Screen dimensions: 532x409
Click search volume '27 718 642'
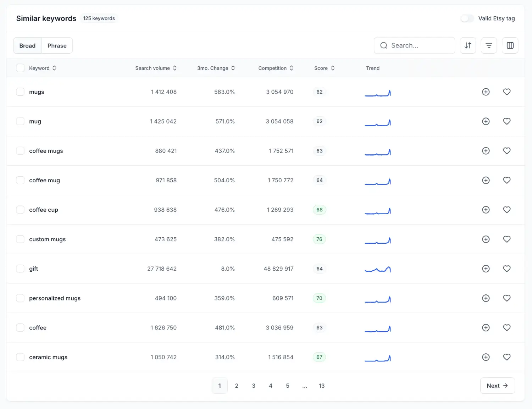click(162, 269)
